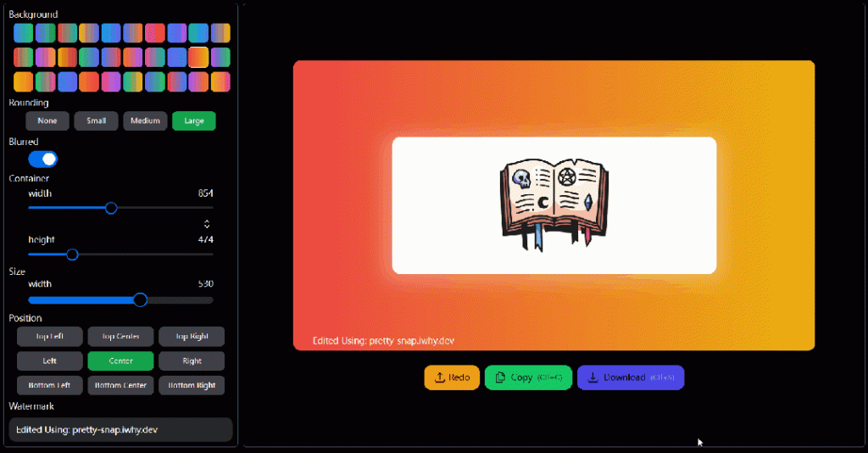Click the spell book preview image
The width and height of the screenshot is (868, 453).
click(x=554, y=205)
